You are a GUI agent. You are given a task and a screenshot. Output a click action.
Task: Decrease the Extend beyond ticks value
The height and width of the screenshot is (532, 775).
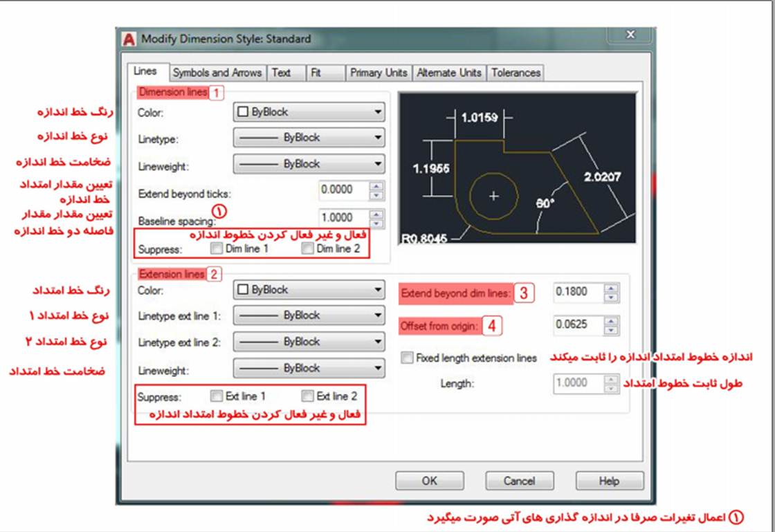click(376, 195)
